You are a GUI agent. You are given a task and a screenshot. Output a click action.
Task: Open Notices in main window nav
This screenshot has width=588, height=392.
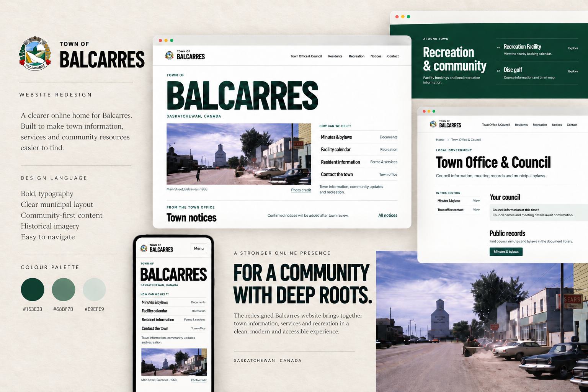376,56
